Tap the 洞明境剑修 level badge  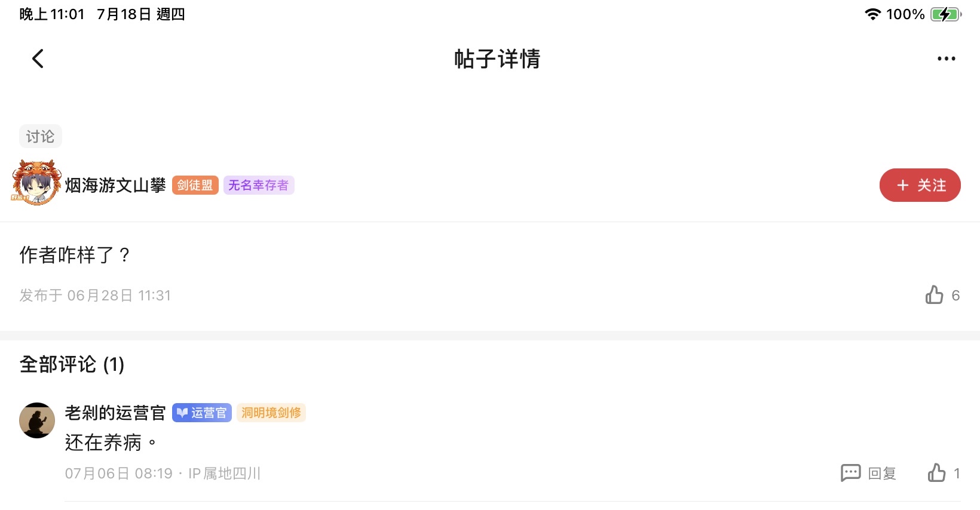click(271, 413)
